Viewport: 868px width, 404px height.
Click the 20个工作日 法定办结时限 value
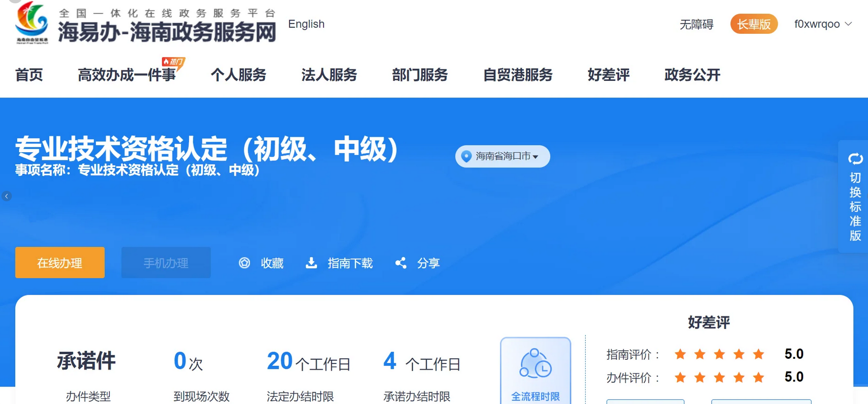(309, 362)
